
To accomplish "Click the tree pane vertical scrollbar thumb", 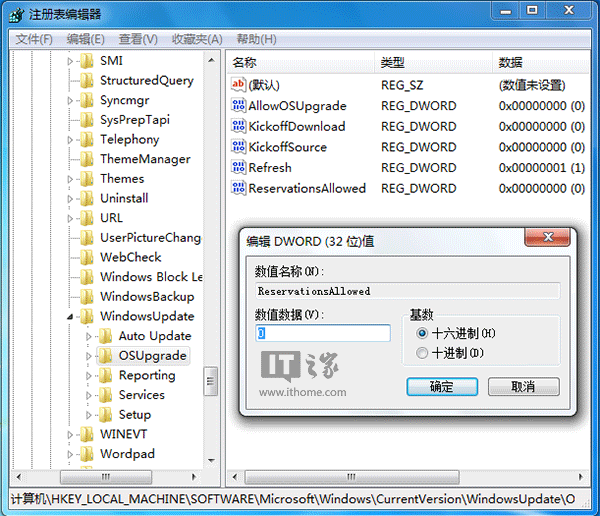I will tap(211, 381).
